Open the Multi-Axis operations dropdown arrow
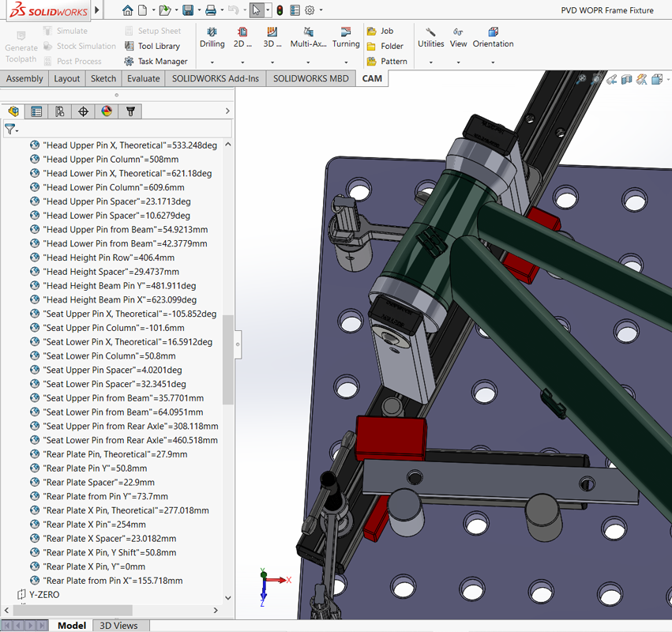The width and height of the screenshot is (672, 632). tap(308, 62)
